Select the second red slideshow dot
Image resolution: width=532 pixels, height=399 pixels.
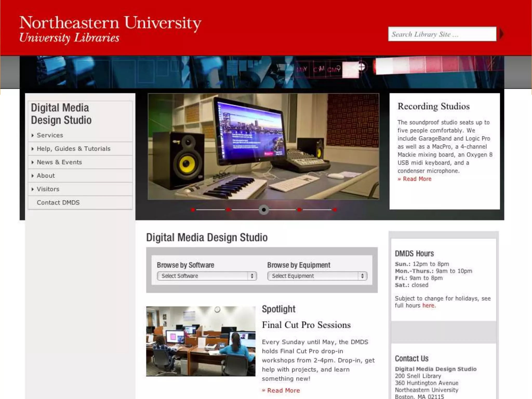(x=228, y=210)
